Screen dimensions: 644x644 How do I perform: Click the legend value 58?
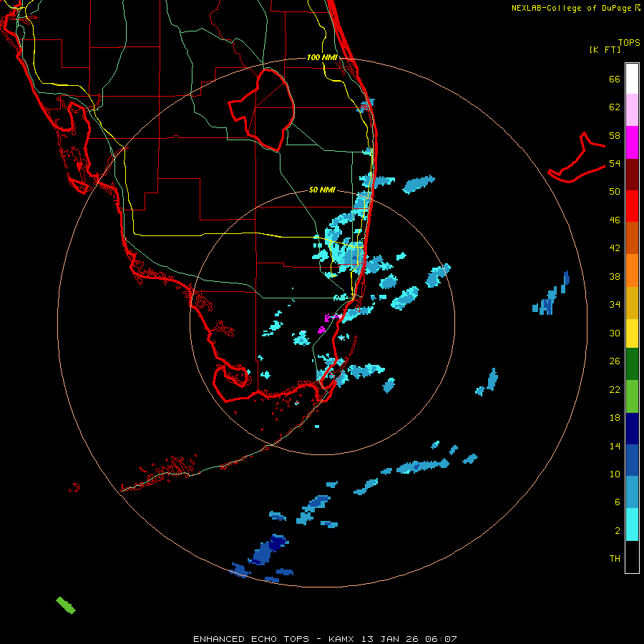click(x=615, y=135)
